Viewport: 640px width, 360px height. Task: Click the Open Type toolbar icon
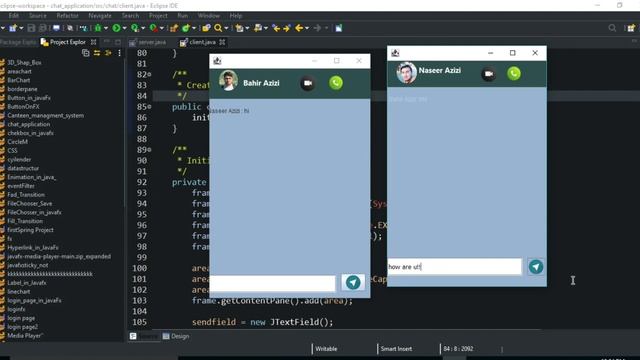click(x=206, y=28)
